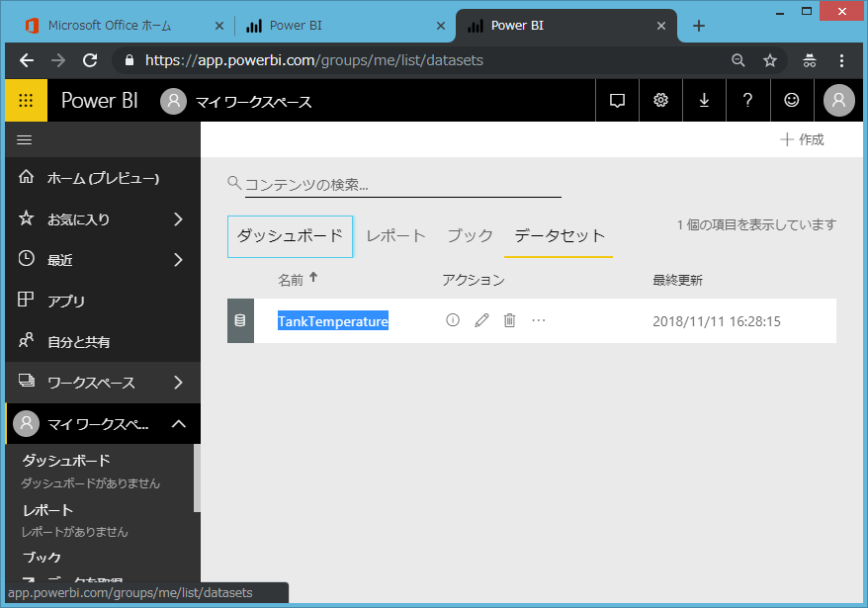Open the user profile avatar in header

[x=839, y=100]
